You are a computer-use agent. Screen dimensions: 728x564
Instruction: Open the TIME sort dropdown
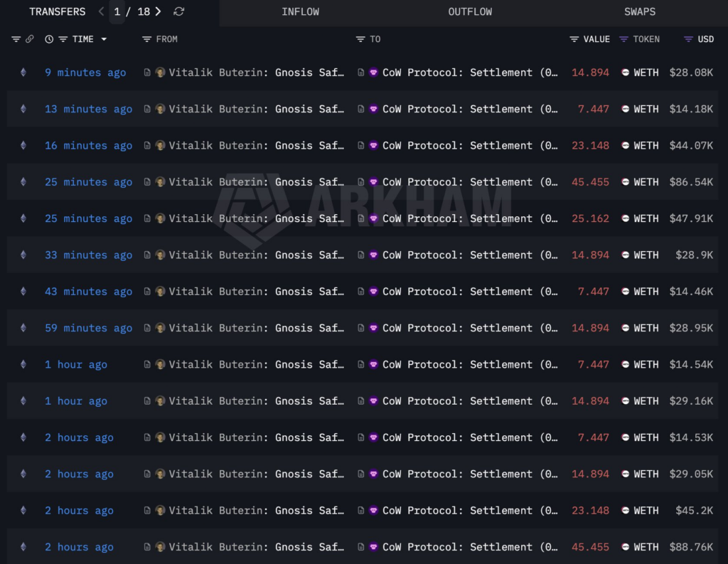click(103, 39)
